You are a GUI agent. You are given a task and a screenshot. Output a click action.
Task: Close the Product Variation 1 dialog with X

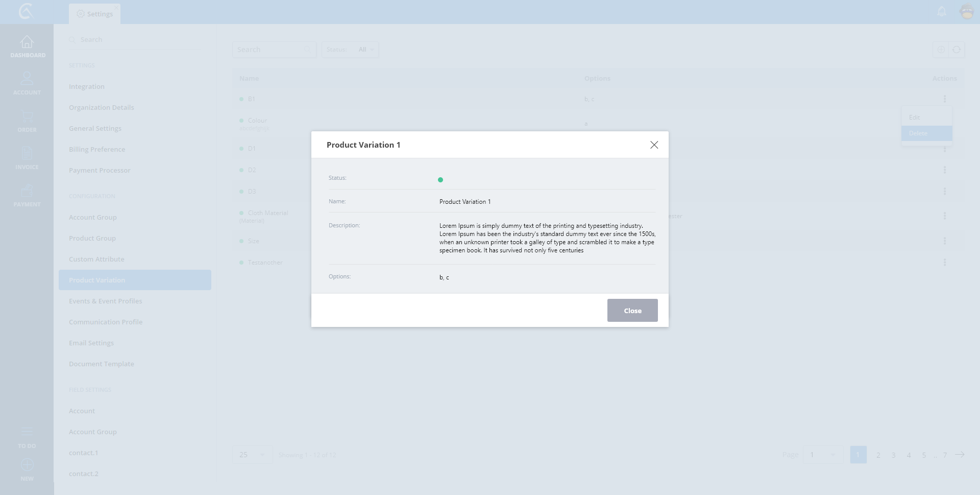(654, 145)
